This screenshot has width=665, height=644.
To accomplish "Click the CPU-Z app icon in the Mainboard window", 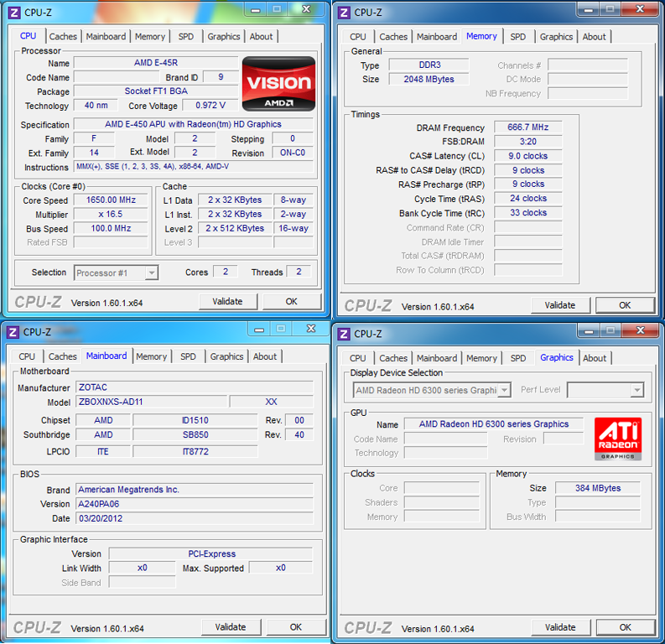I will click(13, 332).
